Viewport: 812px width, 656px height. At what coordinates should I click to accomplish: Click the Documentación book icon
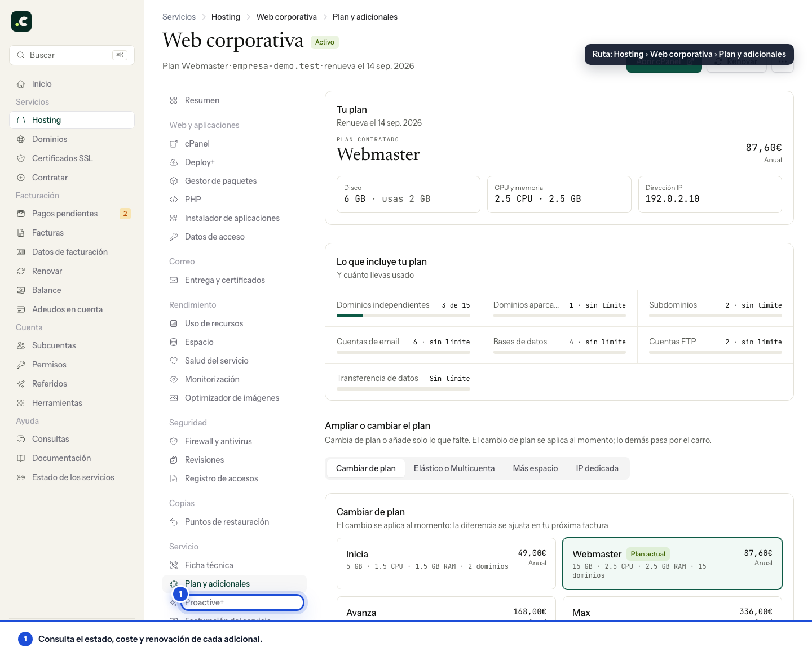pos(21,458)
